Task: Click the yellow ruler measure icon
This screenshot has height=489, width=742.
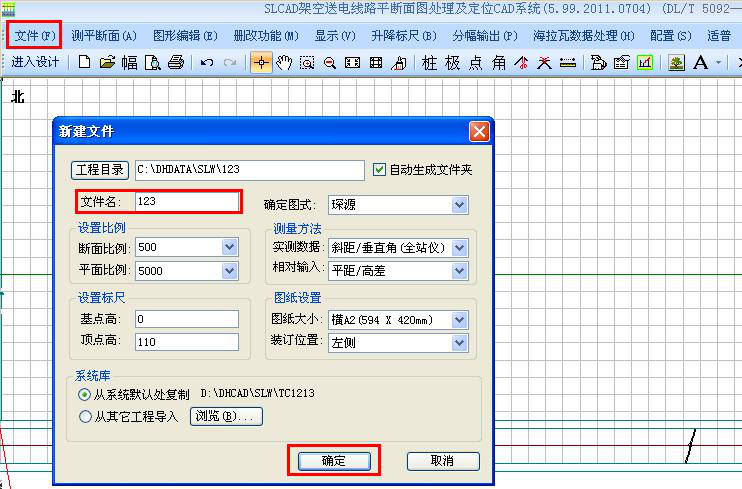Action: click(567, 62)
